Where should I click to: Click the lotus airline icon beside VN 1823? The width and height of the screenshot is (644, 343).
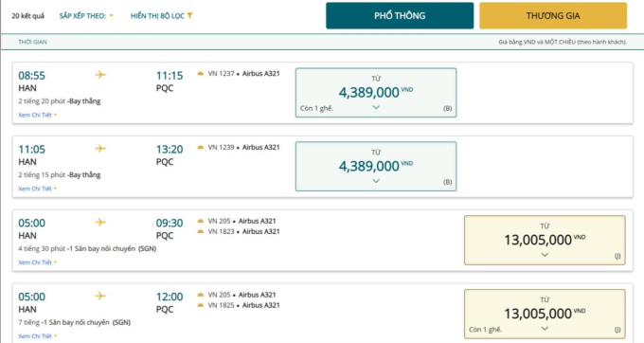[201, 231]
